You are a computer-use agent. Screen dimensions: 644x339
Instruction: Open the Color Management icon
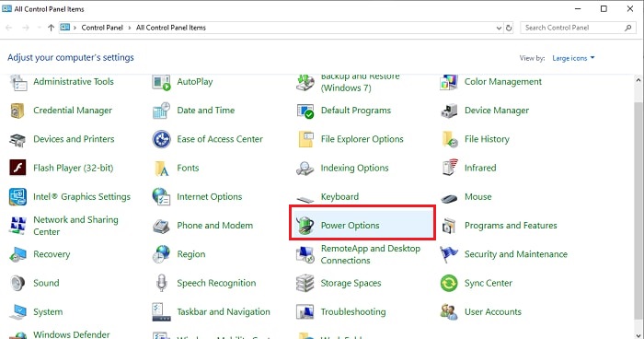(x=449, y=82)
